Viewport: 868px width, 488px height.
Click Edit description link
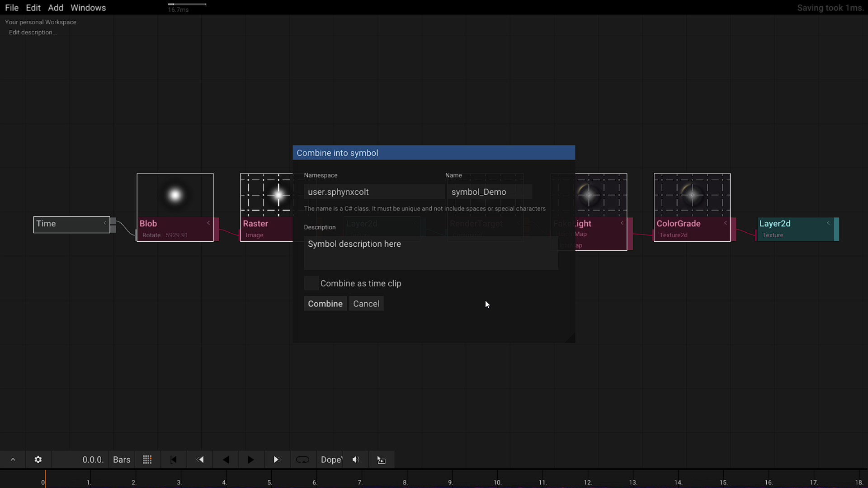33,32
